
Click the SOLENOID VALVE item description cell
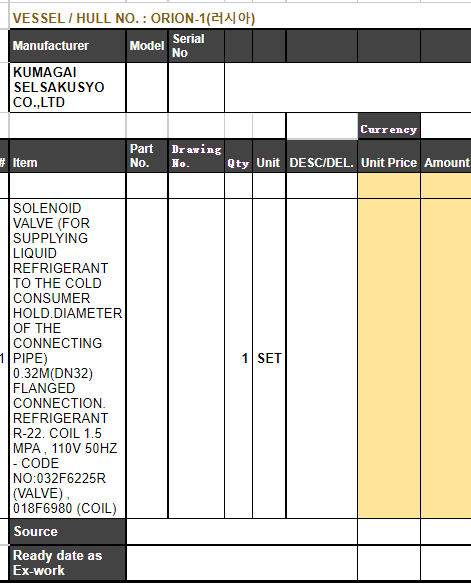68,358
